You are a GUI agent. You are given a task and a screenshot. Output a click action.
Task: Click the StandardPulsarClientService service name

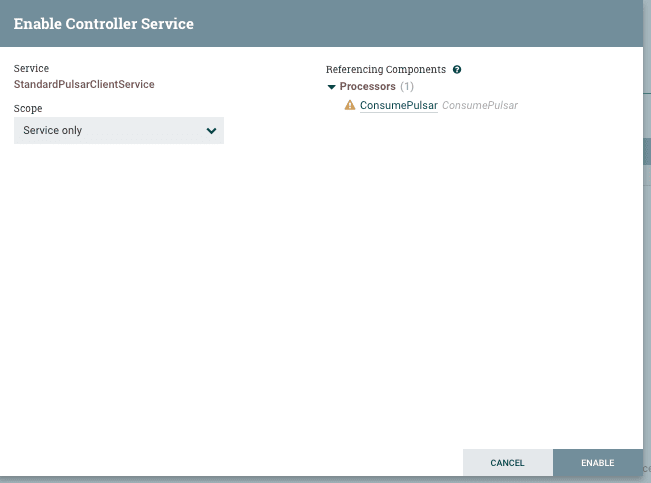pos(84,84)
